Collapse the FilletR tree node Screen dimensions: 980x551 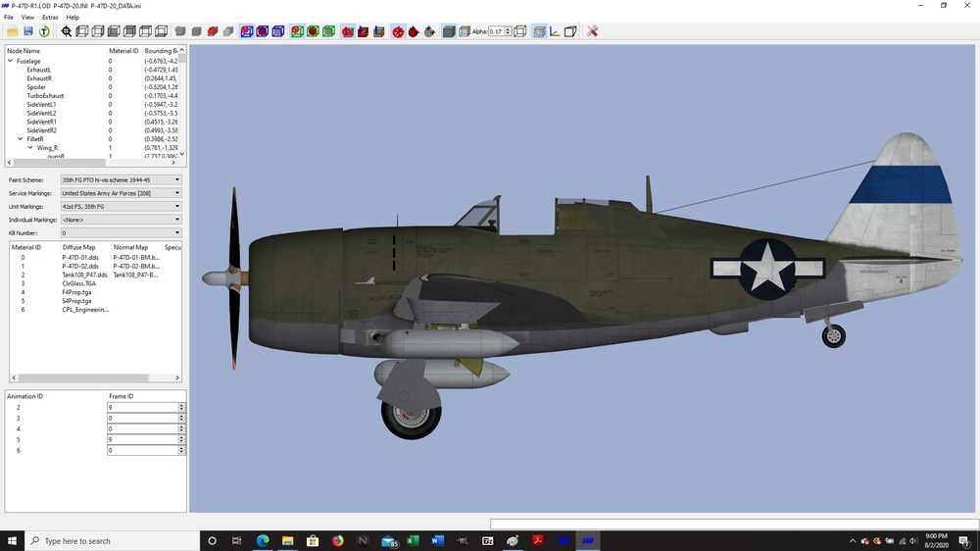click(x=20, y=139)
